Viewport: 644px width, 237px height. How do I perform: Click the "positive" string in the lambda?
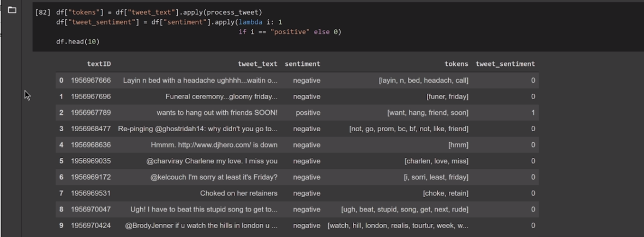click(x=291, y=32)
